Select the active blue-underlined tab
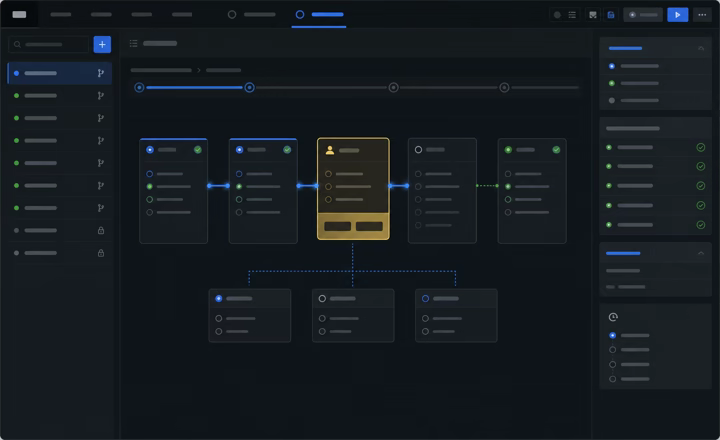Screen dimensions: 720x440 point(320,15)
